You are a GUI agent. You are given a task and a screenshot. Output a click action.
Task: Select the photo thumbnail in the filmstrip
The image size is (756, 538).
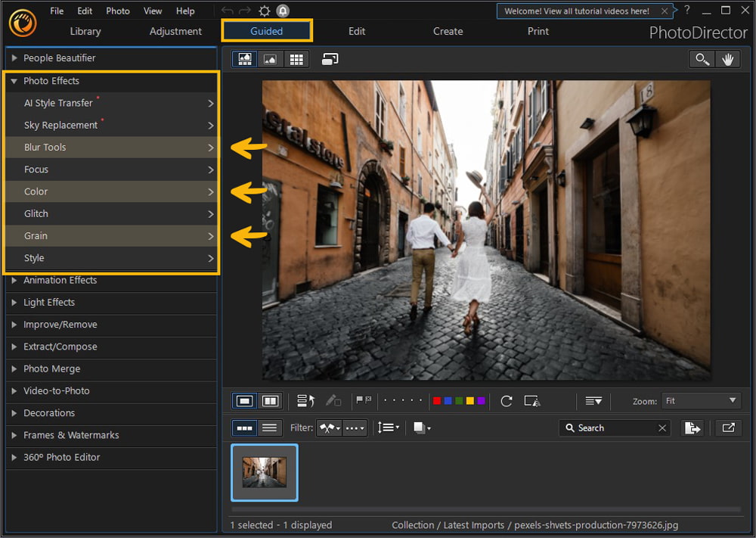264,472
